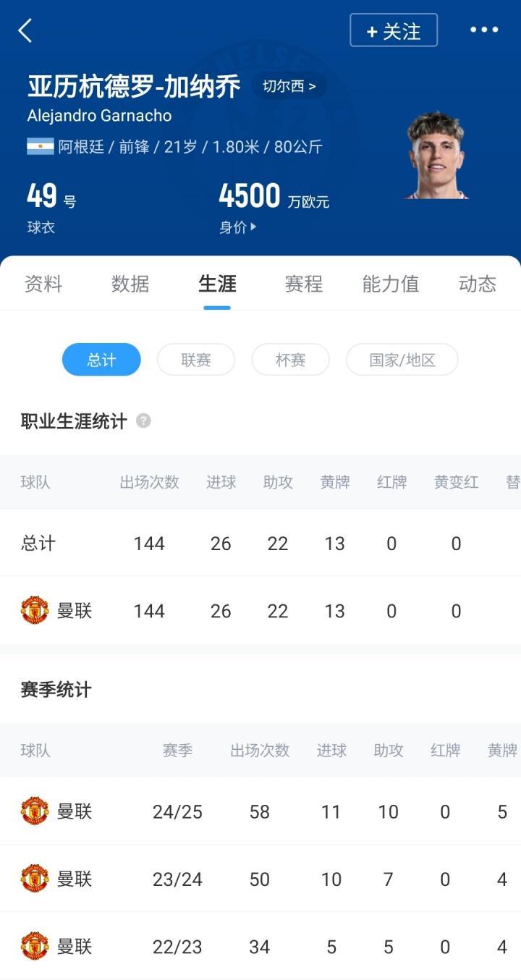Tap the Manchester United crest in career totals

tap(35, 611)
